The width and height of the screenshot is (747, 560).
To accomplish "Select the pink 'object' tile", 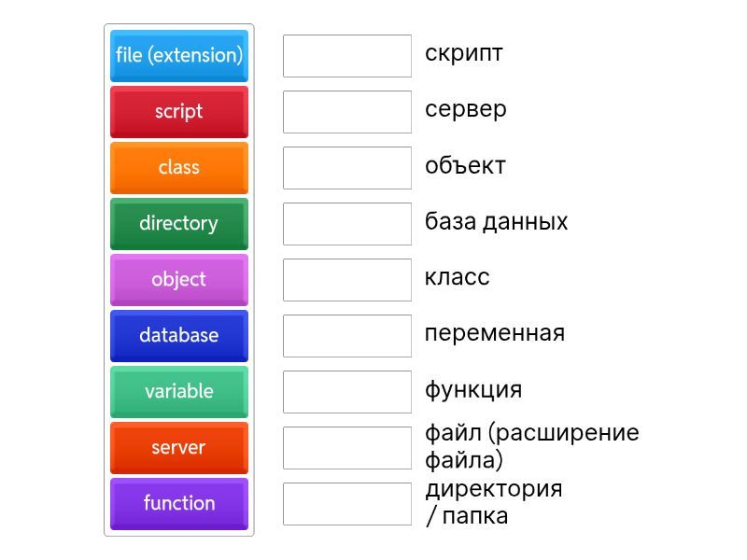I will coord(178,279).
